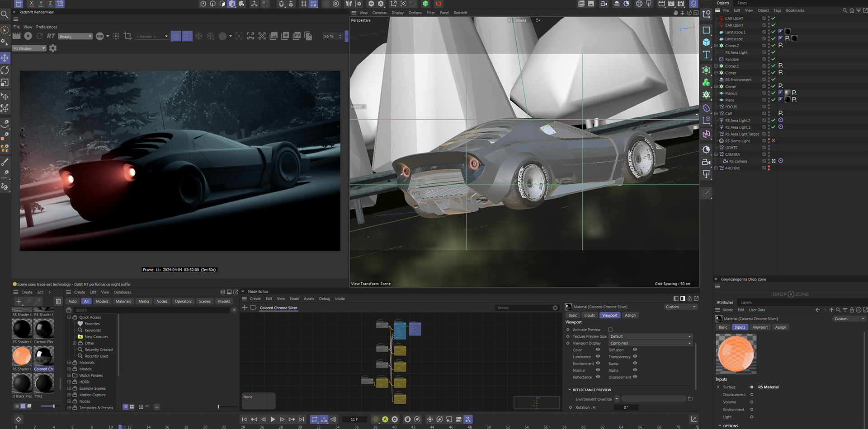The height and width of the screenshot is (429, 868).
Task: Select the Move tool in the left toolbar
Action: (x=5, y=58)
